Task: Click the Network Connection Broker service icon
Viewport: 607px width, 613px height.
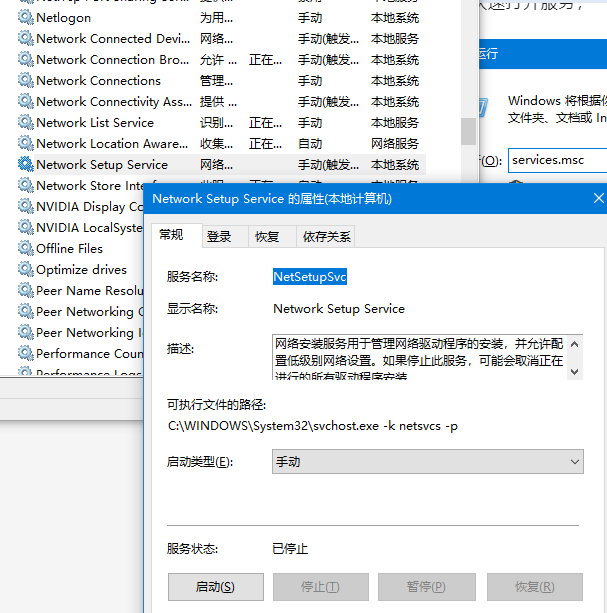Action: (26, 59)
